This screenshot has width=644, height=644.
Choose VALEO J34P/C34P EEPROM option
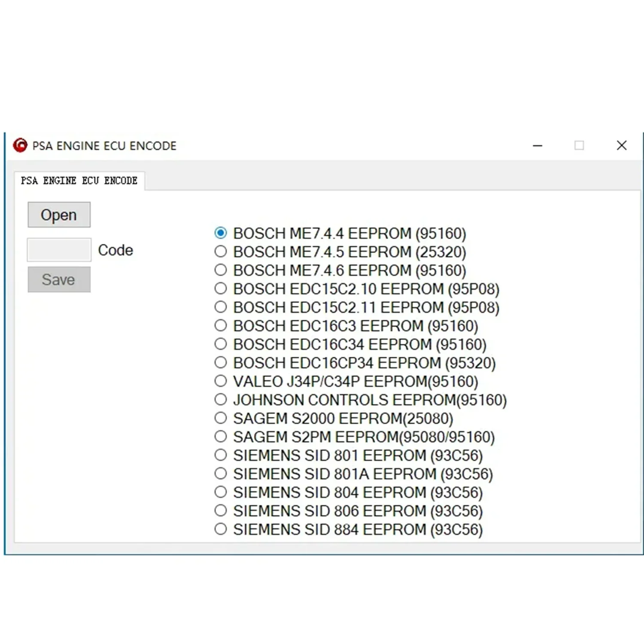pos(346,381)
